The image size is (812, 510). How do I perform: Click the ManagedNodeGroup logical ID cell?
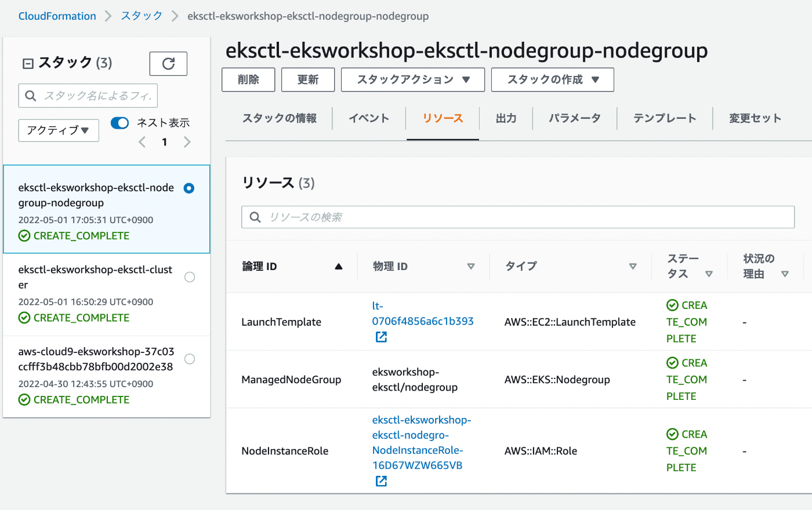[291, 380]
